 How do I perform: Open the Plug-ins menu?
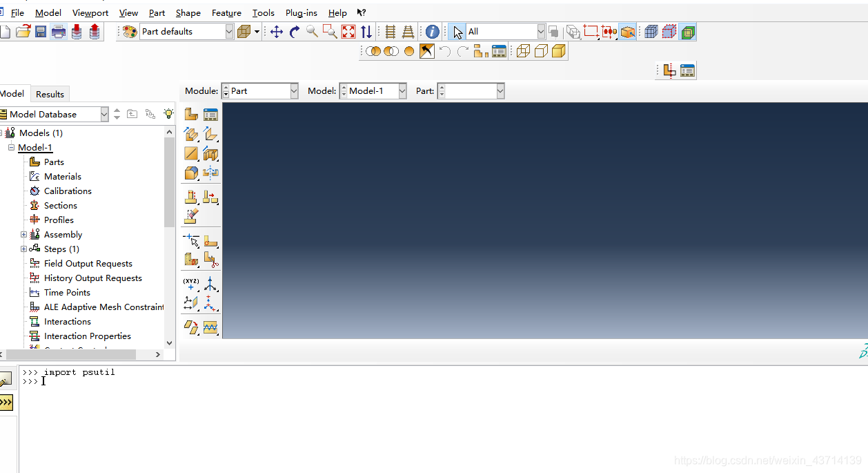[x=301, y=12]
